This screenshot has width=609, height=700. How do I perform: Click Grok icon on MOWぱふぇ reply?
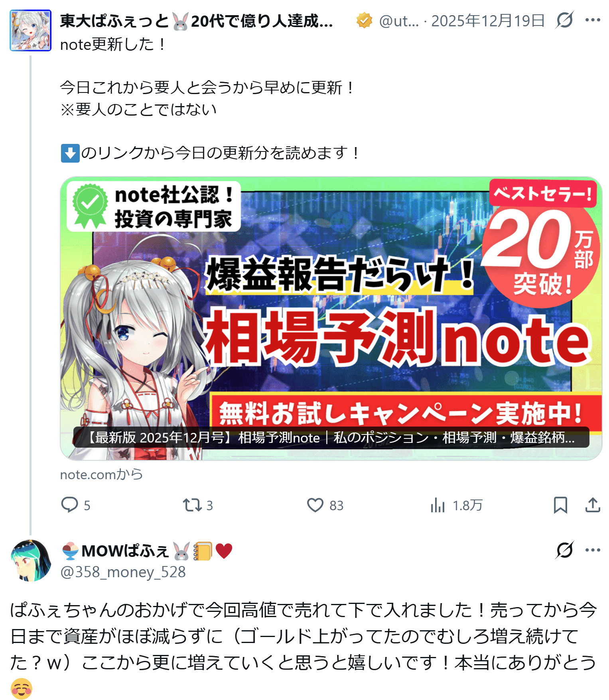(564, 550)
